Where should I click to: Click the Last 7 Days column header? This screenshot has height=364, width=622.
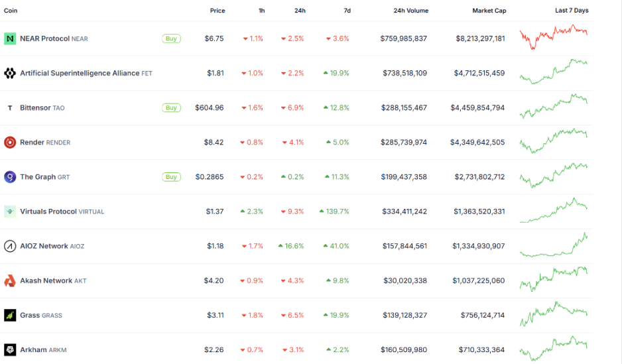pyautogui.click(x=572, y=11)
